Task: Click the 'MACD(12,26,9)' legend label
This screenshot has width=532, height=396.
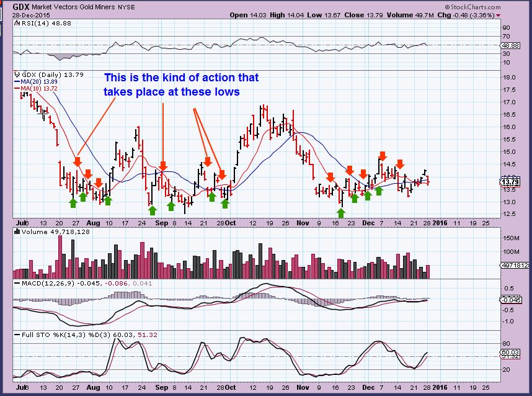Action: tap(48, 283)
